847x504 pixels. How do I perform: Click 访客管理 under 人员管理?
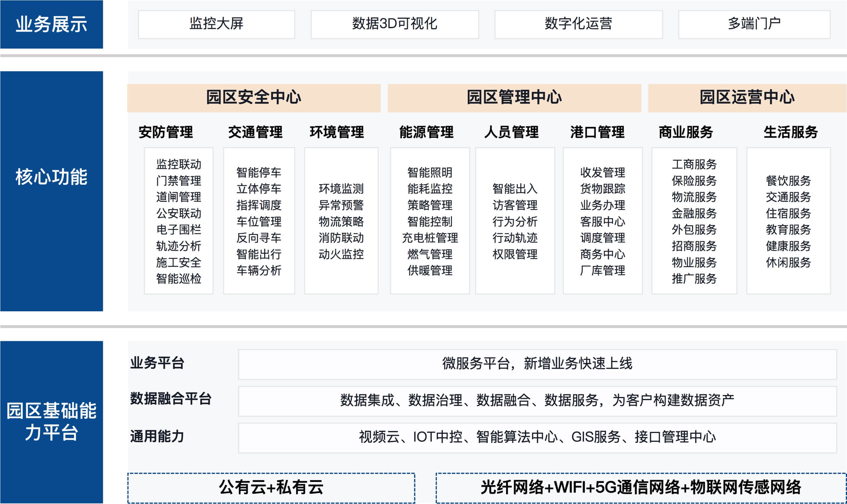click(x=515, y=205)
